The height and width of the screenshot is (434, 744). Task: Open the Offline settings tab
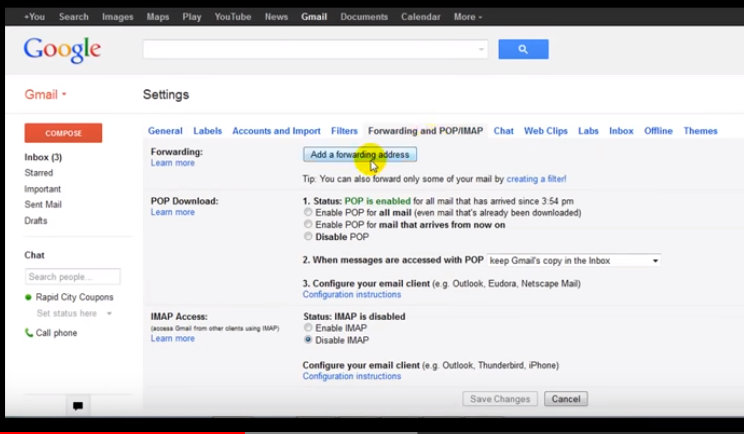click(x=658, y=131)
